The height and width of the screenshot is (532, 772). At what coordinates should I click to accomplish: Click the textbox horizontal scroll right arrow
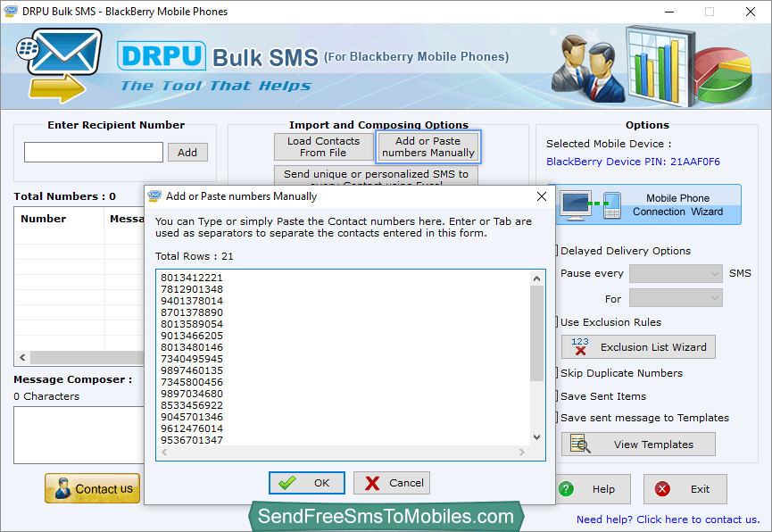coord(521,453)
